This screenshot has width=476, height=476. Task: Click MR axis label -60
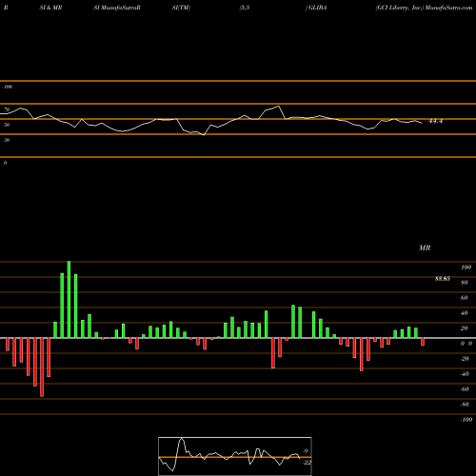click(465, 389)
